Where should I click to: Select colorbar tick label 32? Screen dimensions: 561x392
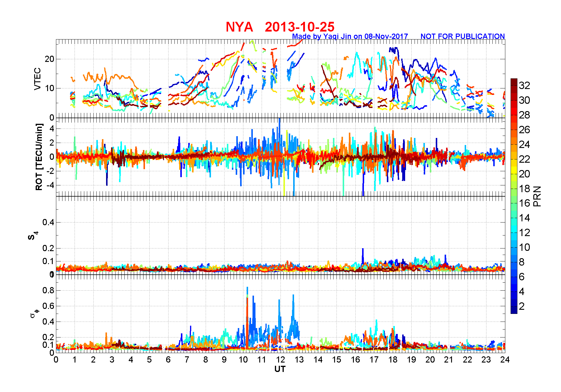524,85
